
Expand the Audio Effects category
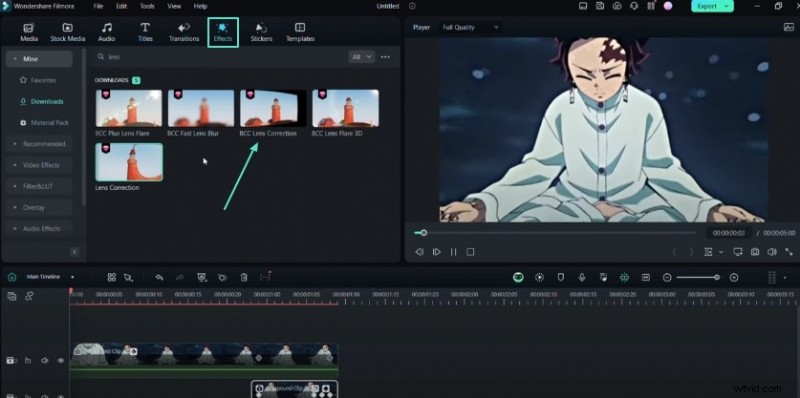[x=39, y=229]
